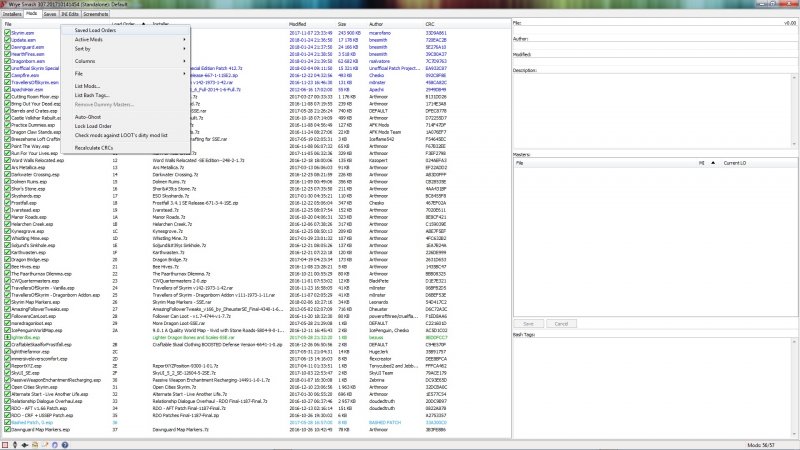Sort by the CRC column header

click(430, 24)
